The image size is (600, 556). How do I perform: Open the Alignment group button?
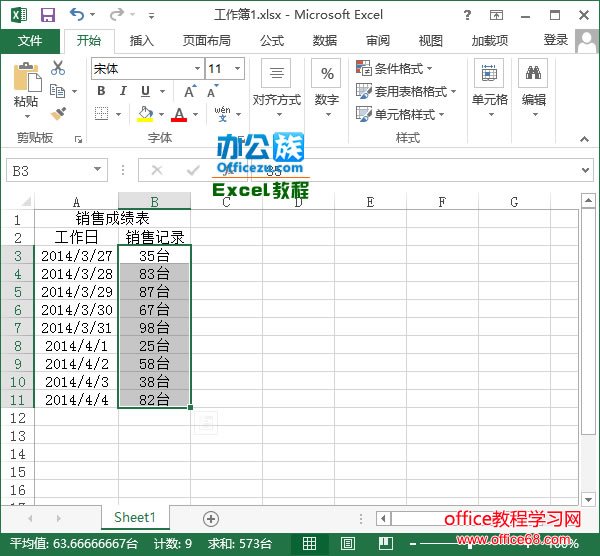click(277, 88)
